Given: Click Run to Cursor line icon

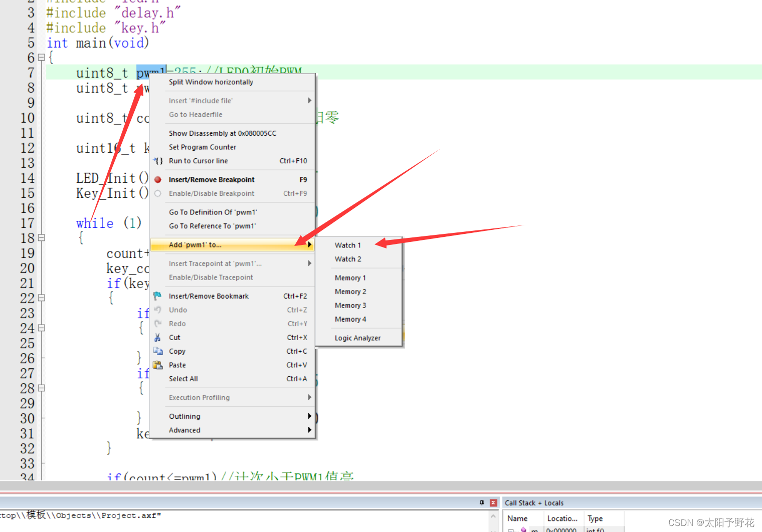Looking at the screenshot, I should pyautogui.click(x=158, y=161).
